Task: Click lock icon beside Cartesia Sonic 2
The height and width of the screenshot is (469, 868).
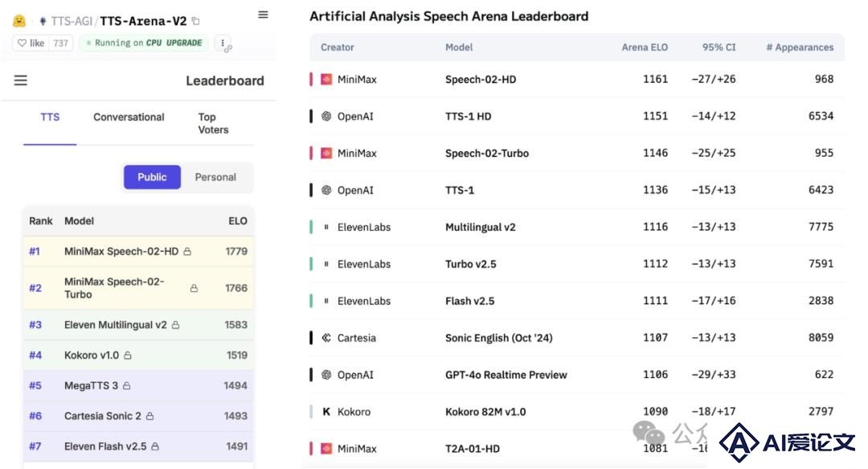Action: (149, 417)
